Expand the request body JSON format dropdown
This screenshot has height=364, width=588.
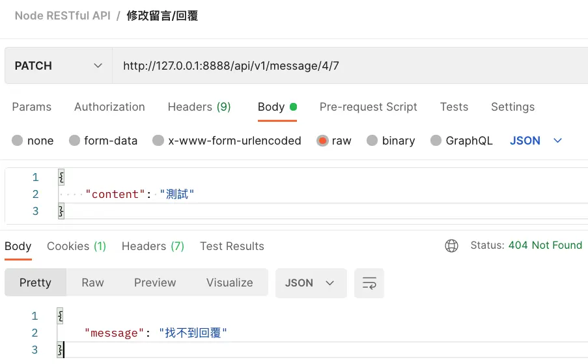536,141
